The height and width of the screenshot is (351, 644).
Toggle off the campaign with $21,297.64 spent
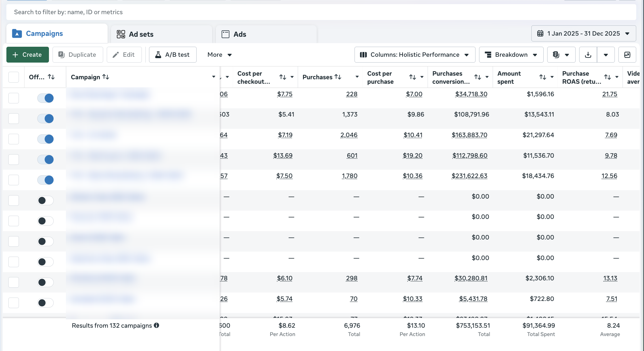[x=46, y=139]
